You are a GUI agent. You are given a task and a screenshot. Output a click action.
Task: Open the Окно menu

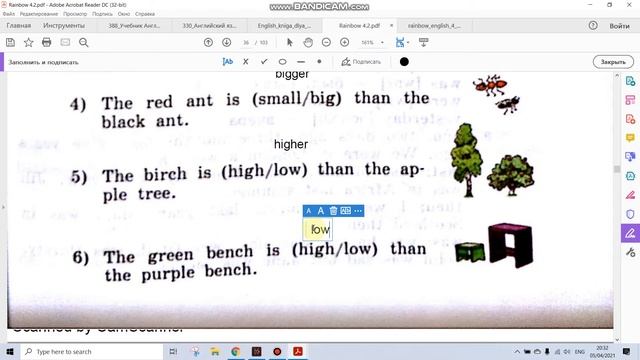coord(124,14)
